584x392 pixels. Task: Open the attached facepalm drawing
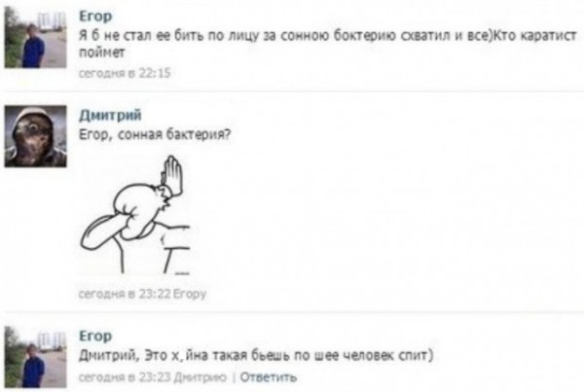point(135,215)
